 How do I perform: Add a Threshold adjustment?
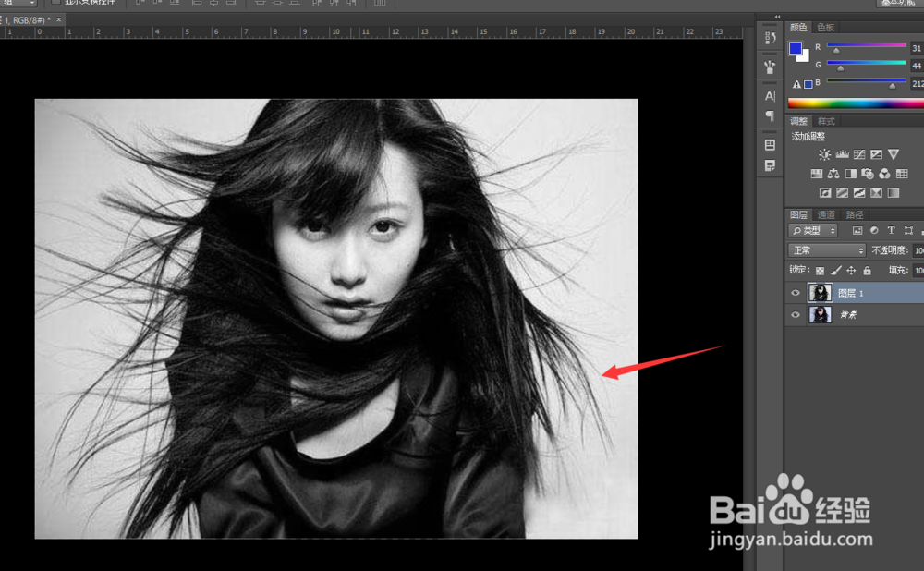(859, 193)
